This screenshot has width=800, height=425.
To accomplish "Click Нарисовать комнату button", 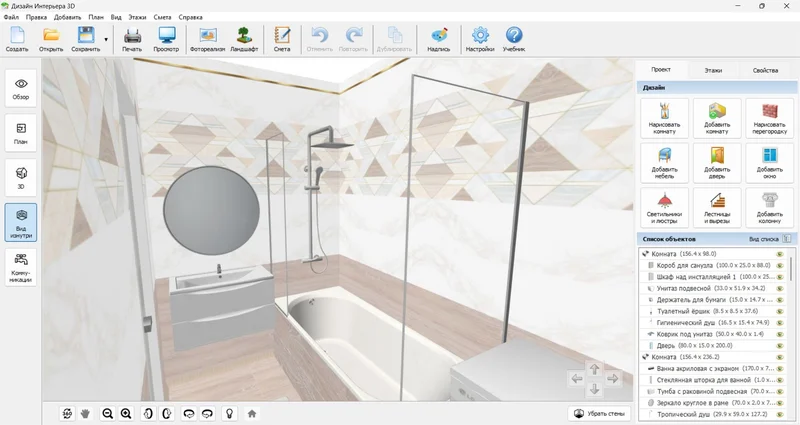I will [664, 118].
